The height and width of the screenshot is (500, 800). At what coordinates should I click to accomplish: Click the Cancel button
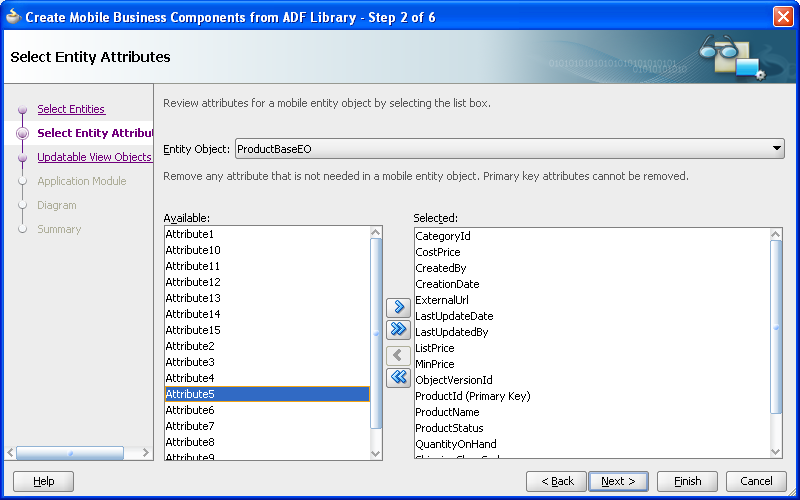pos(756,481)
